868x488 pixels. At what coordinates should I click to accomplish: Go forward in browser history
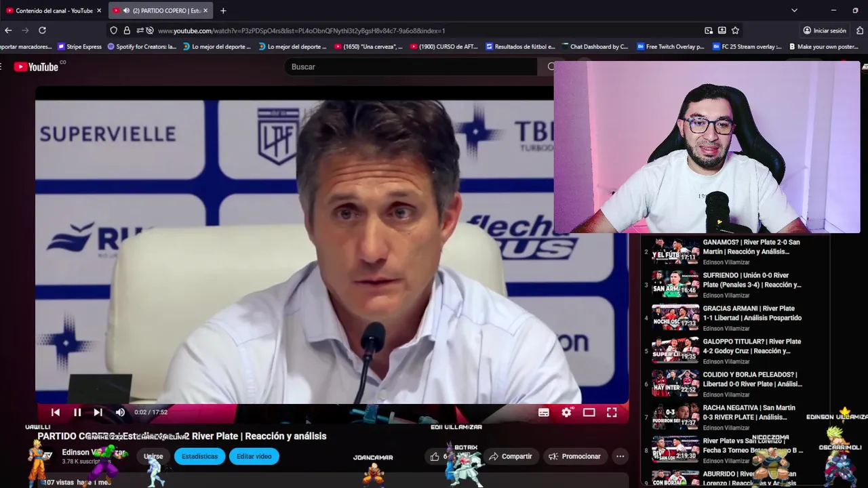click(25, 30)
